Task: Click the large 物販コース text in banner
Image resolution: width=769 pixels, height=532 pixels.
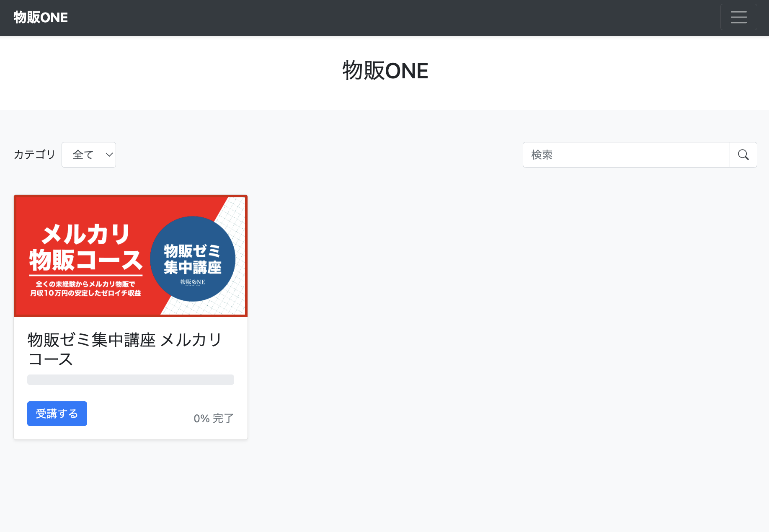Action: (x=86, y=260)
